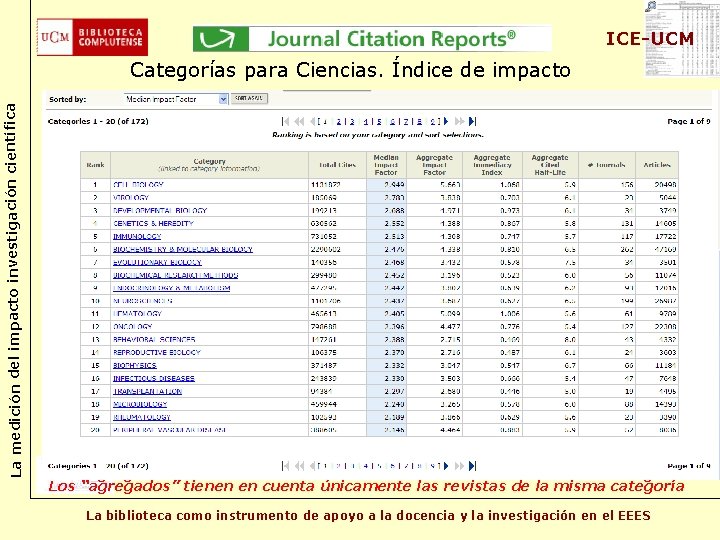Open the NEUROSCIENCES category
Screen dimensions: 720x540
point(143,301)
